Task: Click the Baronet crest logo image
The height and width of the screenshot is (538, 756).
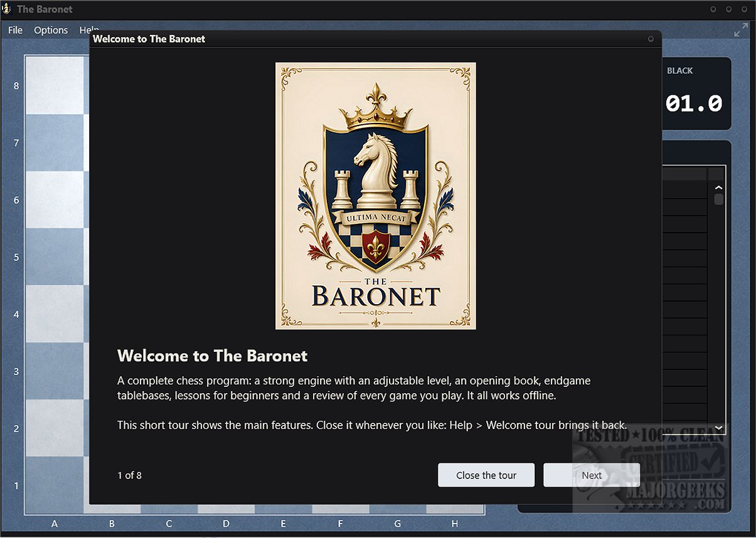Action: [375, 196]
